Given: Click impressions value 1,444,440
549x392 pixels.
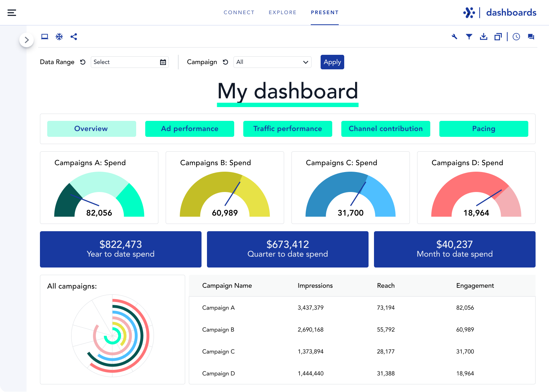Looking at the screenshot, I should click(x=310, y=373).
